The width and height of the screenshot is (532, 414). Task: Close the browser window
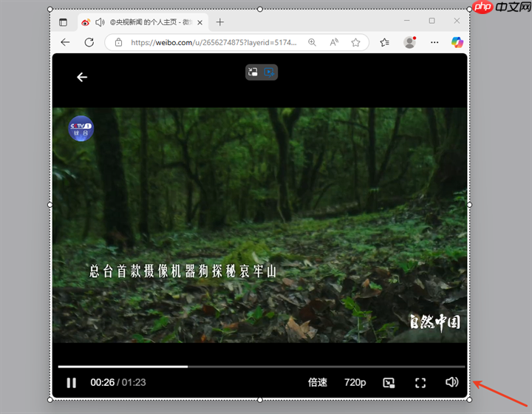(x=457, y=21)
